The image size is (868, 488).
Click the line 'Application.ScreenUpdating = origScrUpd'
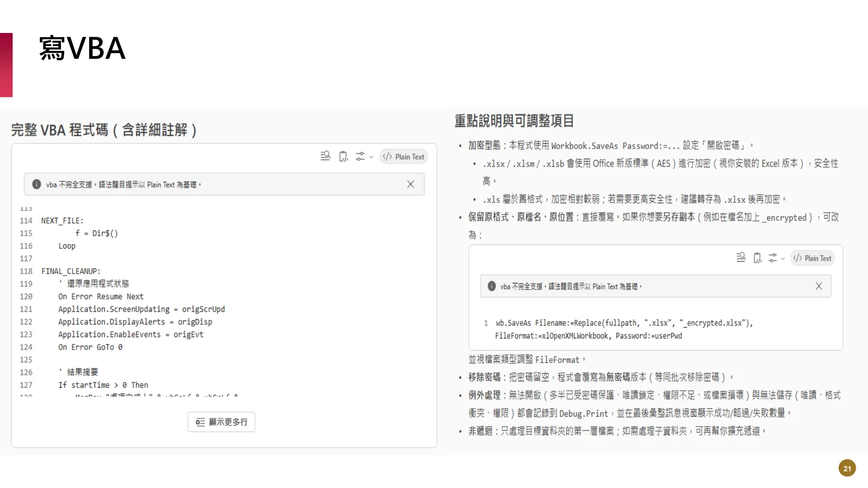[x=142, y=309]
